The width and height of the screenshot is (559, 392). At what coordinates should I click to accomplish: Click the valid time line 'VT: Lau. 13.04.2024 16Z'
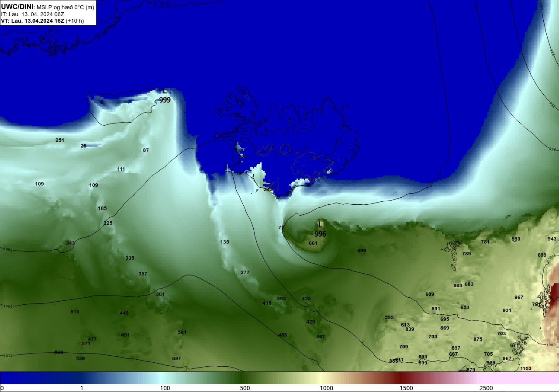[x=32, y=21]
